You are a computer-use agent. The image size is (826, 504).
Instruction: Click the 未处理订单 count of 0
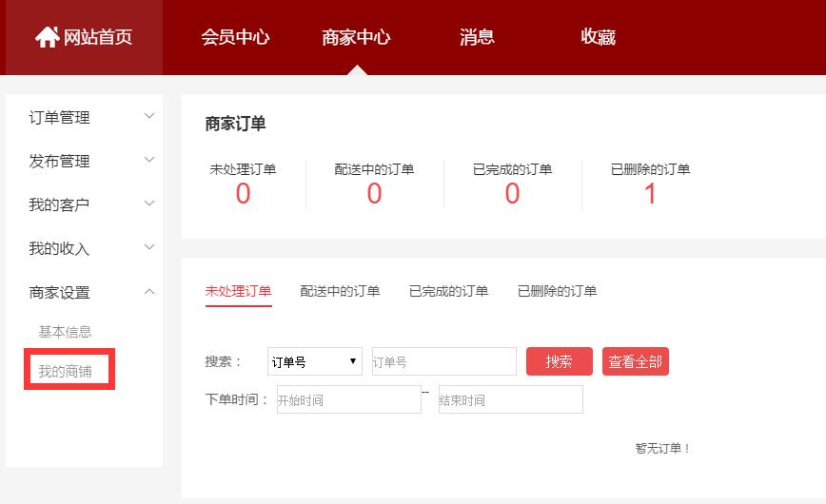point(243,193)
